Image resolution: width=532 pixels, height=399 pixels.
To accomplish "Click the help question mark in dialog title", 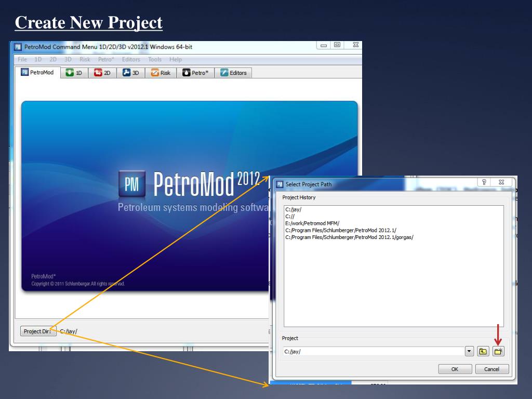I will tap(484, 182).
